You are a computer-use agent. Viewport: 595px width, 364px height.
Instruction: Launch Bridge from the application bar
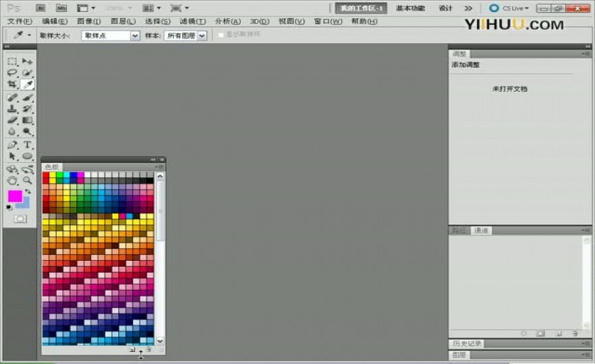[40, 8]
